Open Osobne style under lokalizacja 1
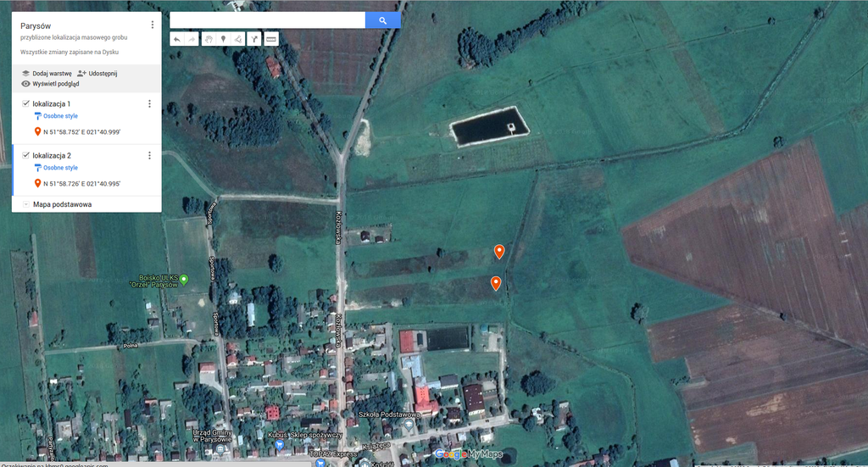This screenshot has width=868, height=467. 59,116
